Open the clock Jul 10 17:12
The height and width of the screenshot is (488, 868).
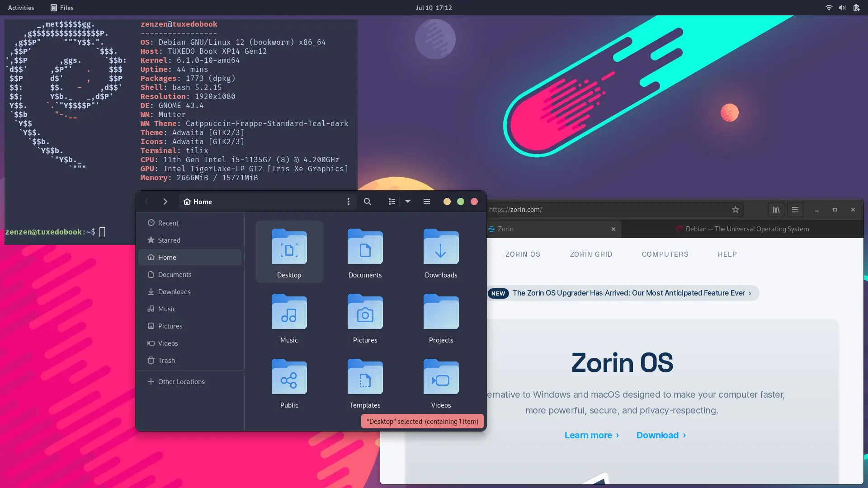click(434, 8)
